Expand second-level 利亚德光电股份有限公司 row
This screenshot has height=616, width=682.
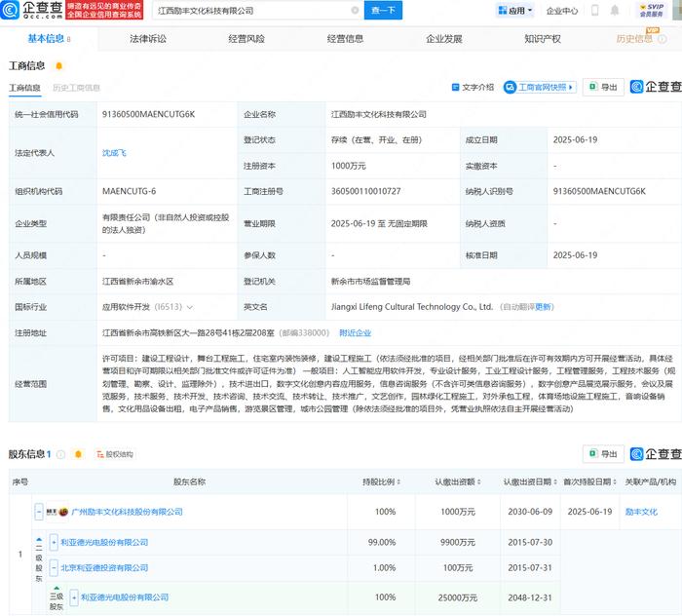(x=54, y=543)
